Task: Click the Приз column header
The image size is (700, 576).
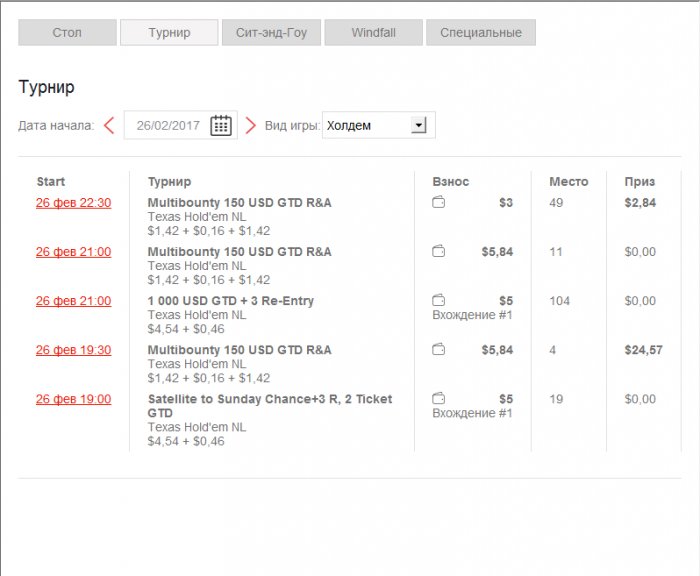Action: pos(639,182)
